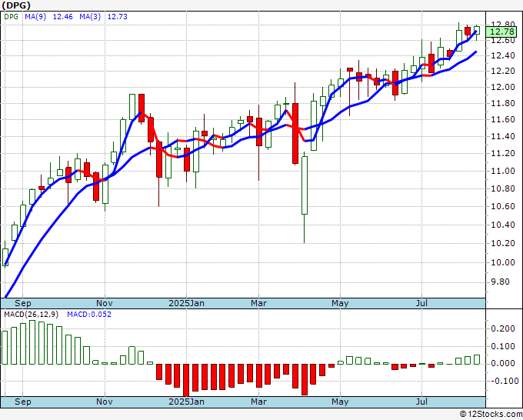Select the MA(3) legend label
Viewport: 523px width, 420px height.
coord(90,17)
